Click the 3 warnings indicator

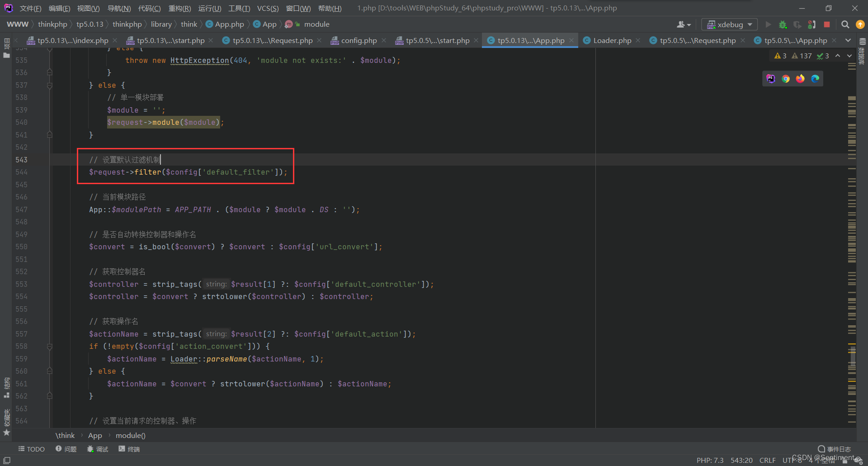coord(780,56)
